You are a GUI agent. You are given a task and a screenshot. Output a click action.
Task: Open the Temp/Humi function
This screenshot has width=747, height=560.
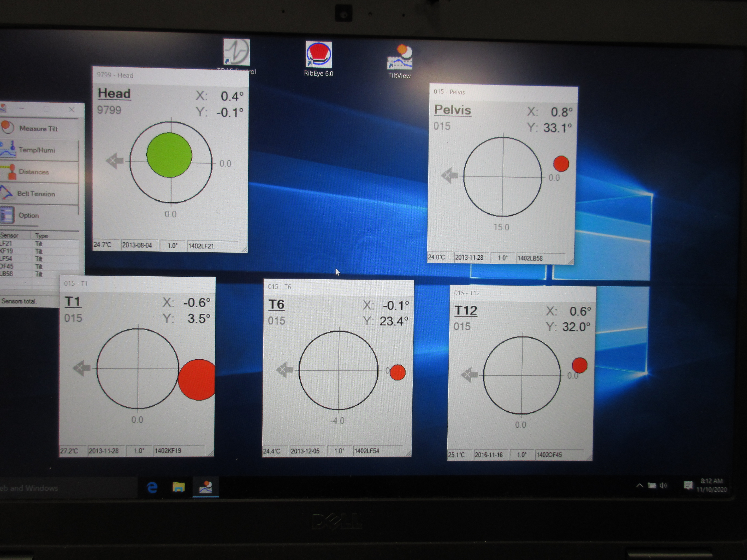click(x=39, y=150)
